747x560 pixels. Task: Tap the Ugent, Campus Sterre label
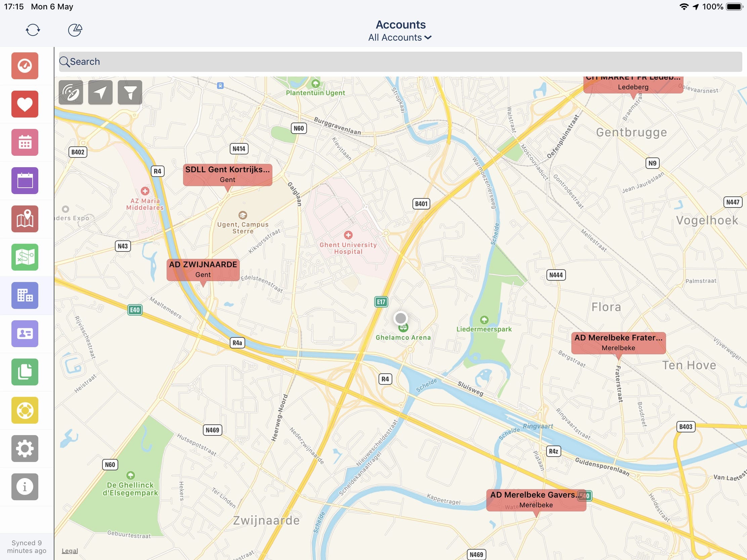coord(243,228)
